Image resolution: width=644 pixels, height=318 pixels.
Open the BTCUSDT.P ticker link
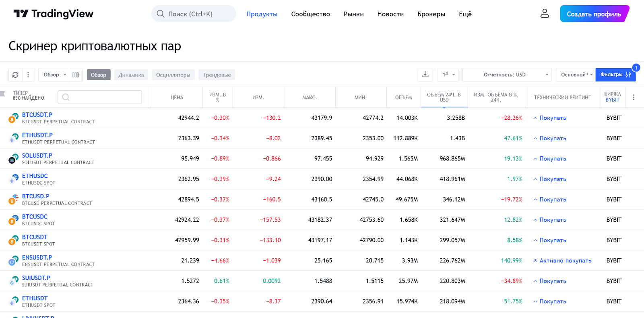click(37, 115)
